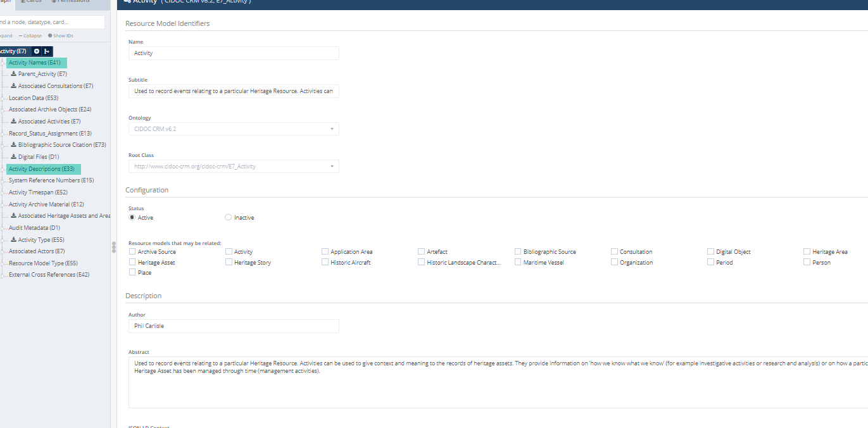Enable the Artefact related model checkbox
The width and height of the screenshot is (868, 428).
pyautogui.click(x=421, y=251)
